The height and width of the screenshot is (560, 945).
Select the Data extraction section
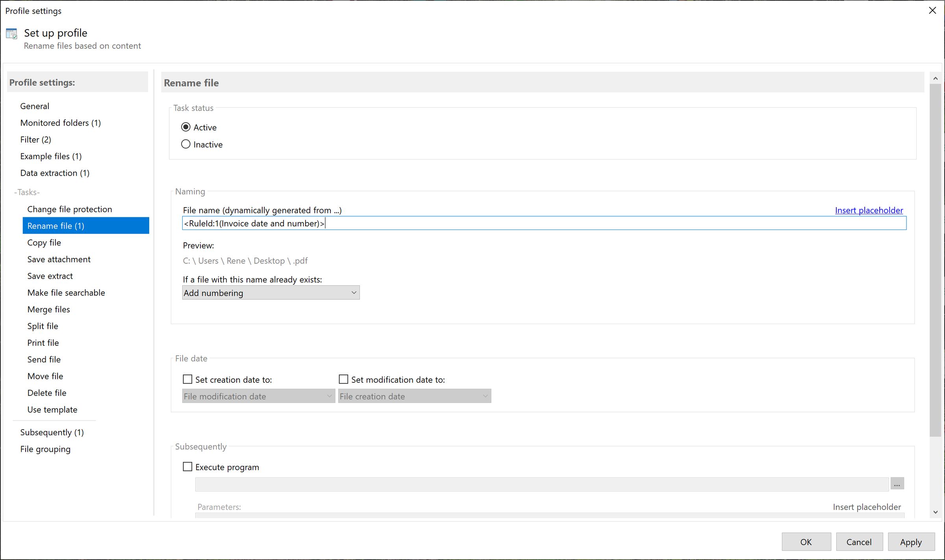pyautogui.click(x=54, y=173)
